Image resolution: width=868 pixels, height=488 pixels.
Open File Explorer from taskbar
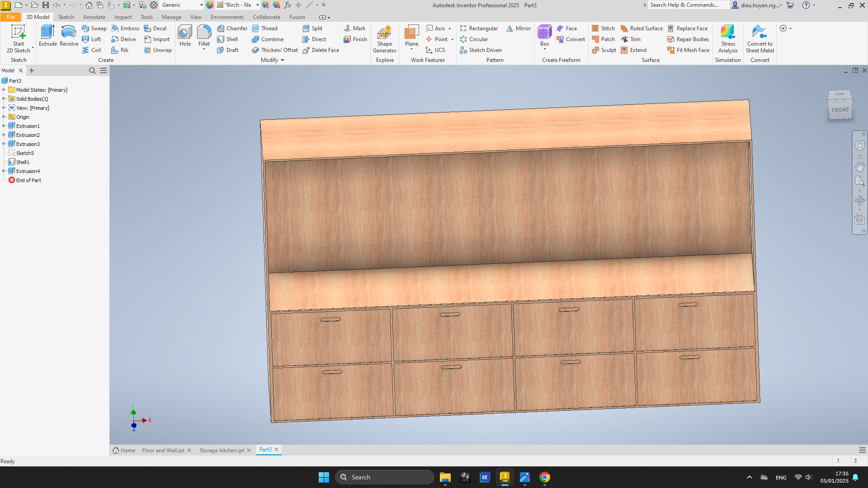(445, 477)
